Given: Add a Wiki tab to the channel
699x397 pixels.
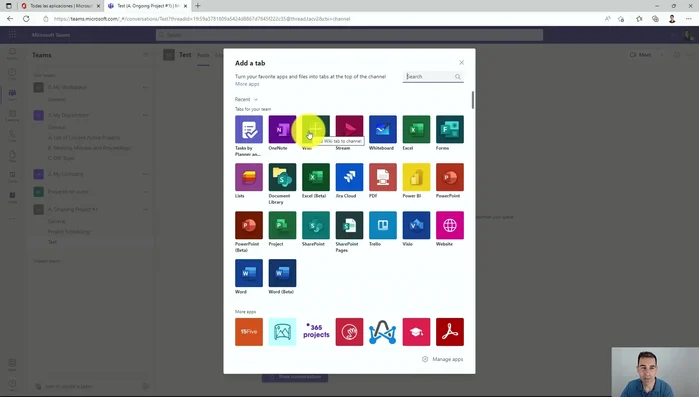Looking at the screenshot, I should coord(316,129).
